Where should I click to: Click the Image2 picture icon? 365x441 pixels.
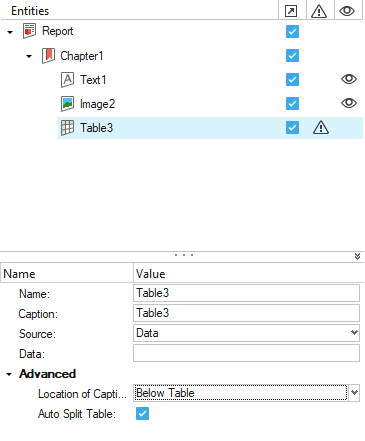tap(67, 104)
